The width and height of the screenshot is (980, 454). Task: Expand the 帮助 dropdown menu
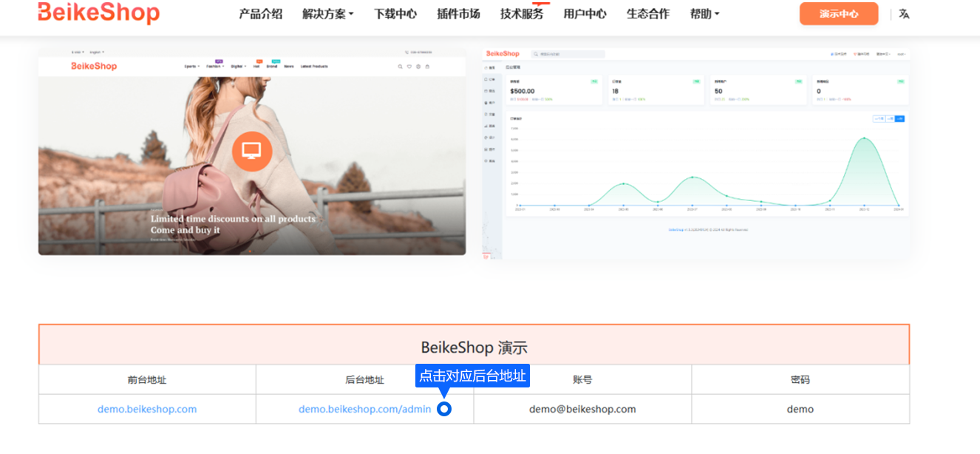[x=705, y=14]
